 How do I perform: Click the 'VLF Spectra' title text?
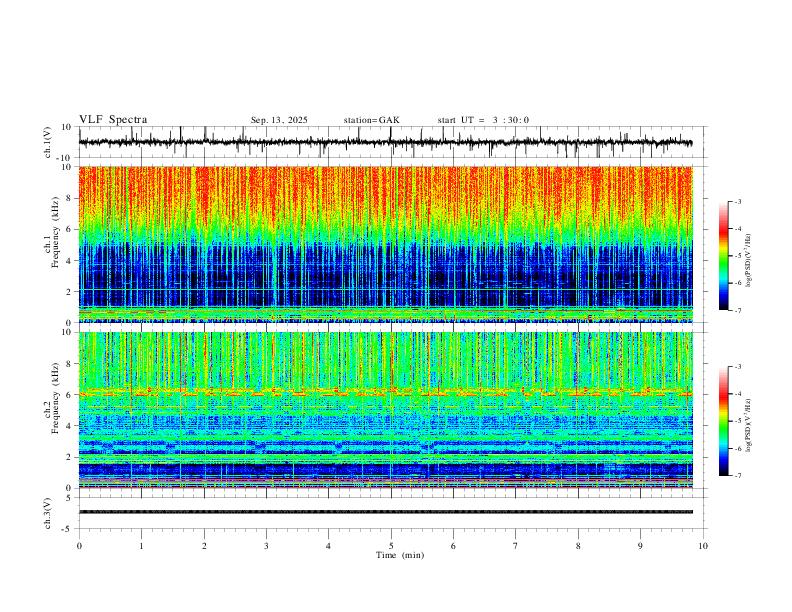[113, 120]
